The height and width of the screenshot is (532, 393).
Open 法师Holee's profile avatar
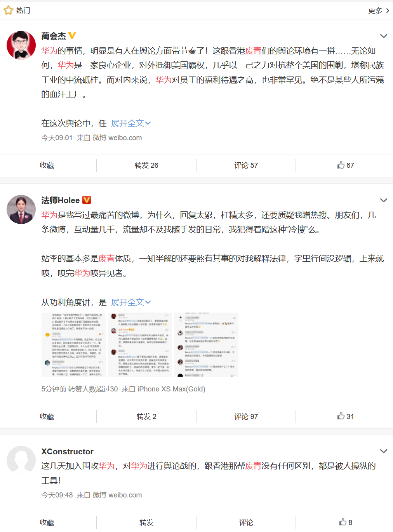[x=21, y=209]
